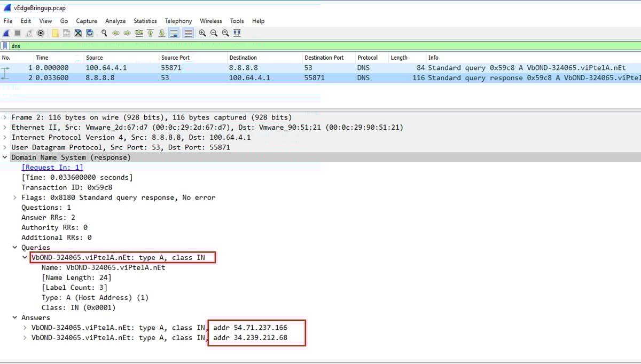Expand the Flags 0x8180 field
The height and width of the screenshot is (364, 641).
coord(15,197)
